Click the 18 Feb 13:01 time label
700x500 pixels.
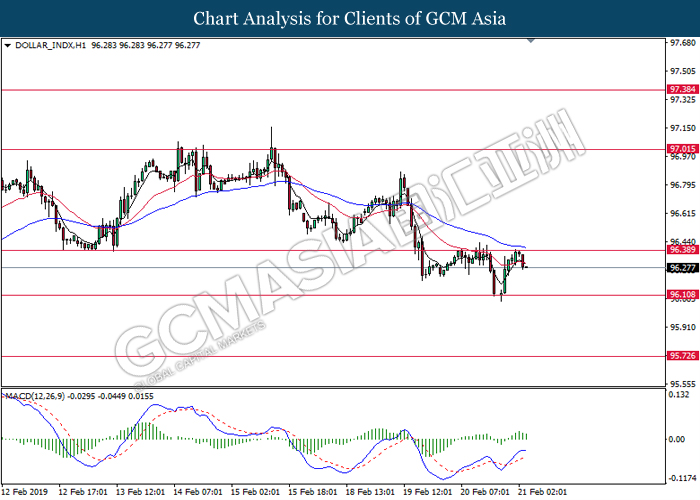(370, 492)
